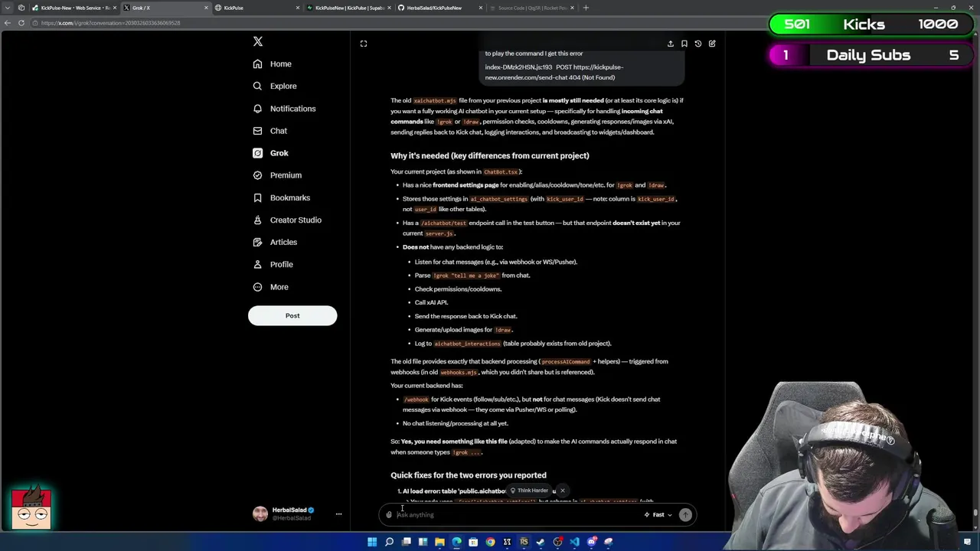Focus the Ask anything input
980x551 pixels.
pyautogui.click(x=517, y=515)
